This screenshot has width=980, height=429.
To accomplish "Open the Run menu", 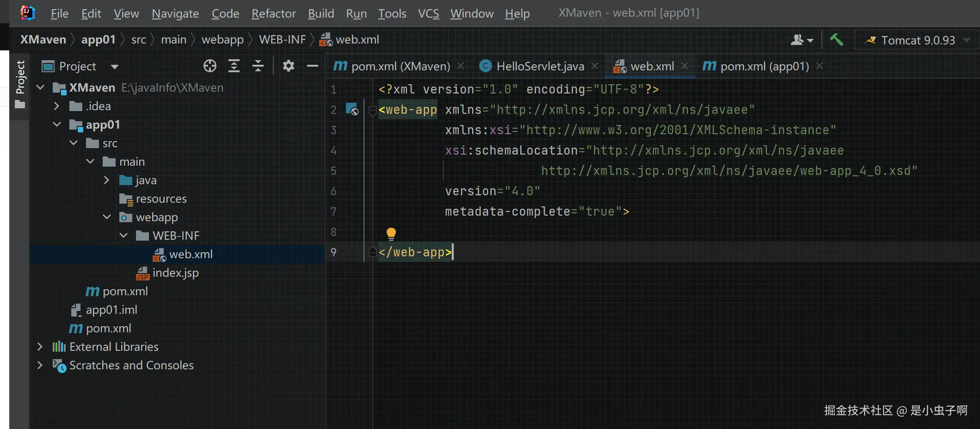I will click(356, 13).
